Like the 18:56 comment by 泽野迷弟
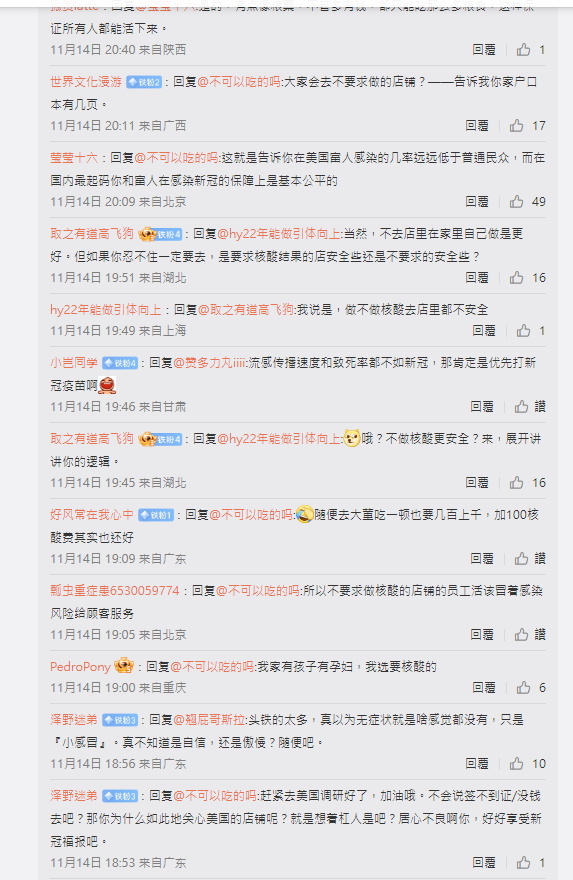573x880 pixels. [x=516, y=764]
